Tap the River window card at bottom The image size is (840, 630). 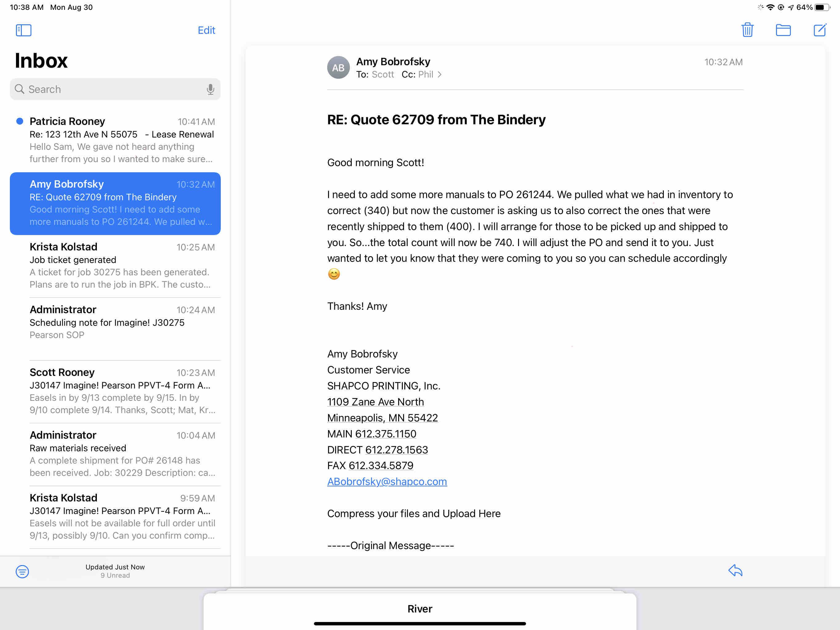420,609
